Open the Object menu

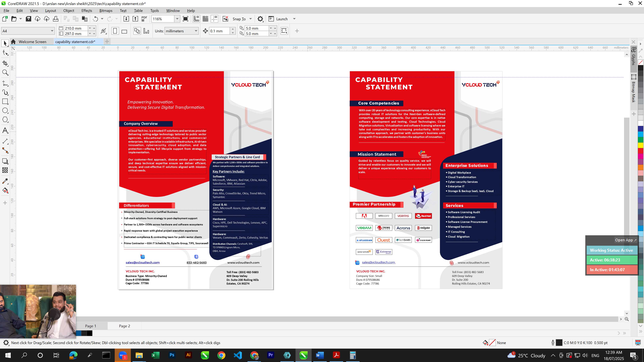[x=68, y=11]
